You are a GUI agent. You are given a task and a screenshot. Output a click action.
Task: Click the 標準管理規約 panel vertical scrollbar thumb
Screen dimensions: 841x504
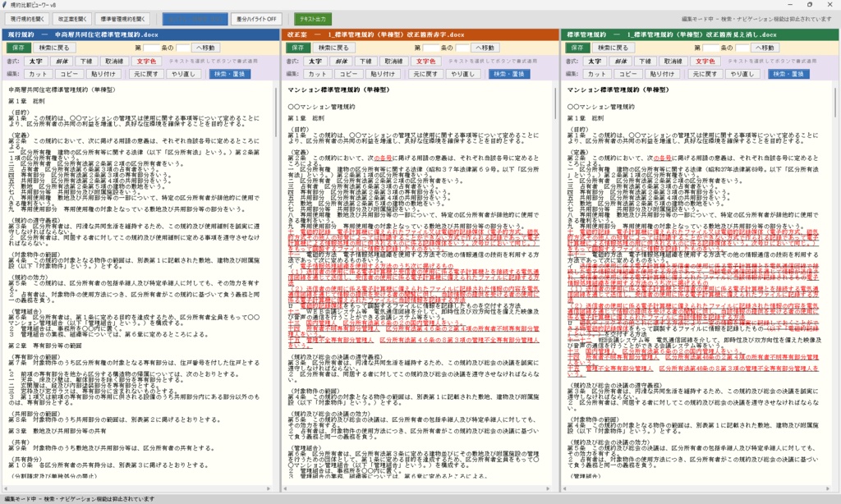pos(834,103)
